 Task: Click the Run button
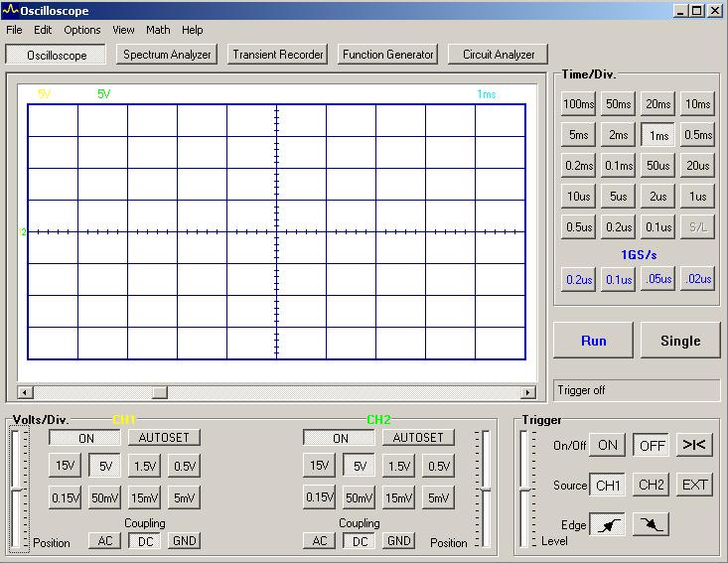click(x=593, y=341)
